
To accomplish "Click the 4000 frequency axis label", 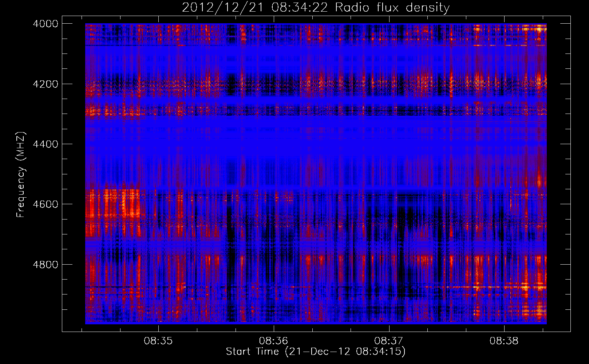I will 46,24.
